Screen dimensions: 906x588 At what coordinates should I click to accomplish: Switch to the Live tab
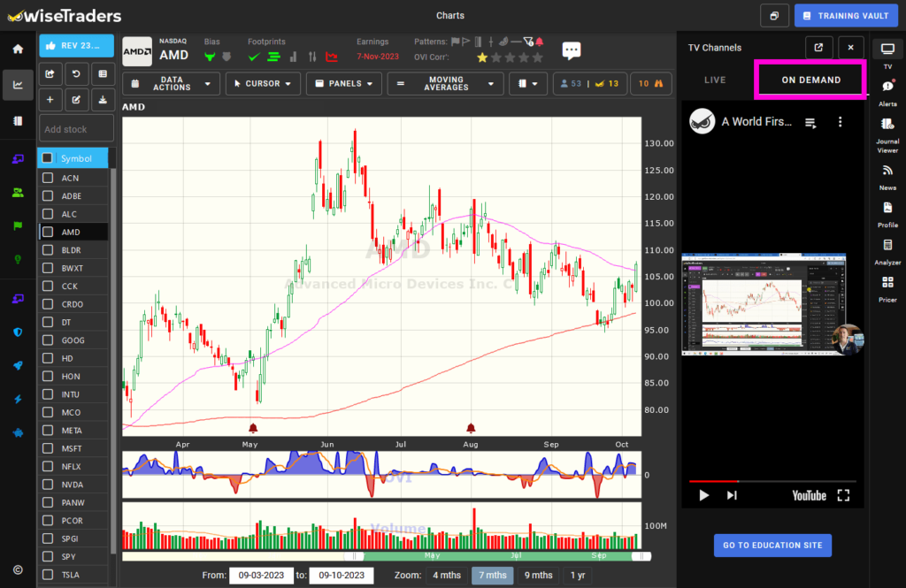coord(715,80)
